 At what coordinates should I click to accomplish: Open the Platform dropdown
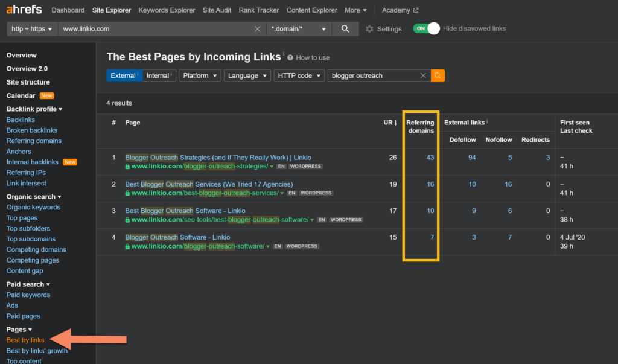click(199, 75)
